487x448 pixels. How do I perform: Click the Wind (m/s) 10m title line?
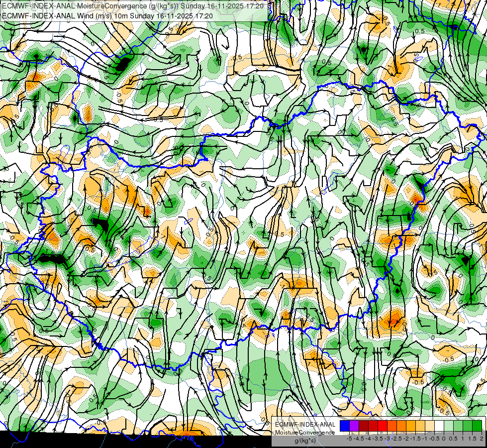click(107, 16)
